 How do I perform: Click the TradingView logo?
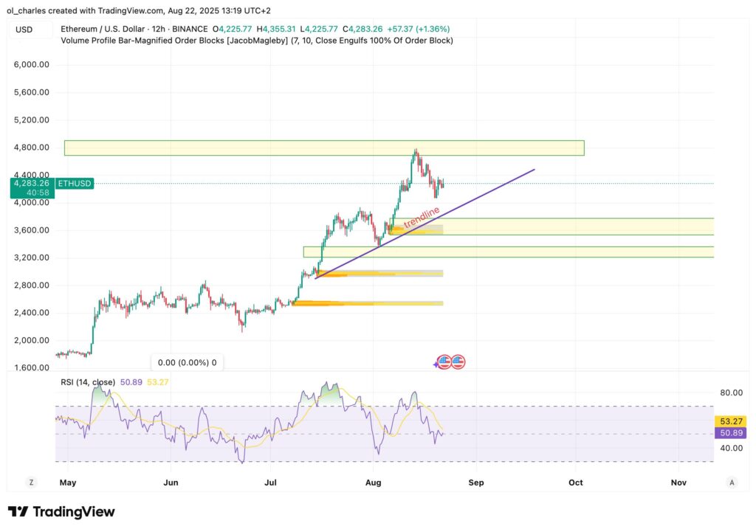(61, 511)
